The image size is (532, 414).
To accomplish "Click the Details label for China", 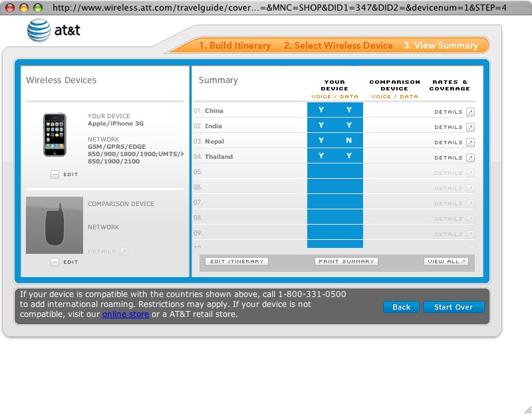I will click(x=448, y=112).
